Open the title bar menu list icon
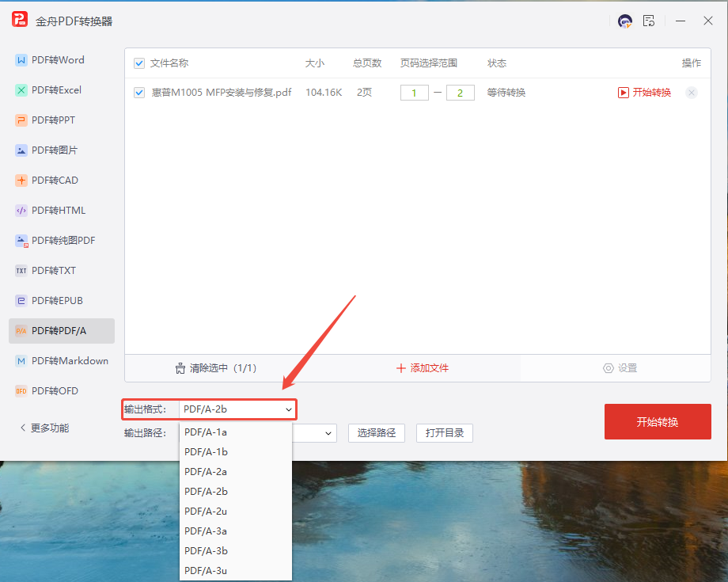Viewport: 728px width, 582px height. [x=649, y=21]
